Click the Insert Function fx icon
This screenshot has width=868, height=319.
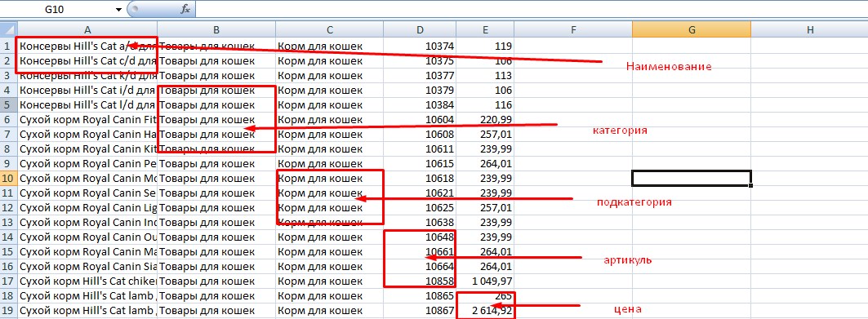click(x=185, y=9)
